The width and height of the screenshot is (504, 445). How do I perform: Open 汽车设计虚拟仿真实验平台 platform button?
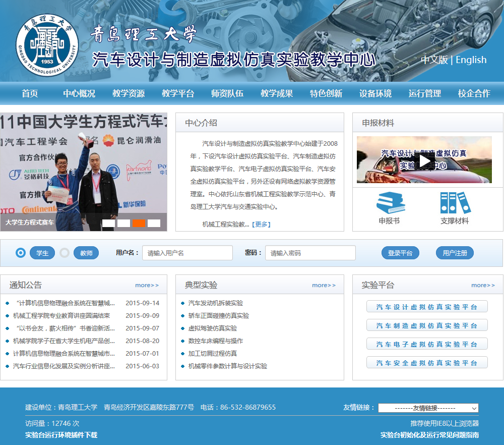427,307
